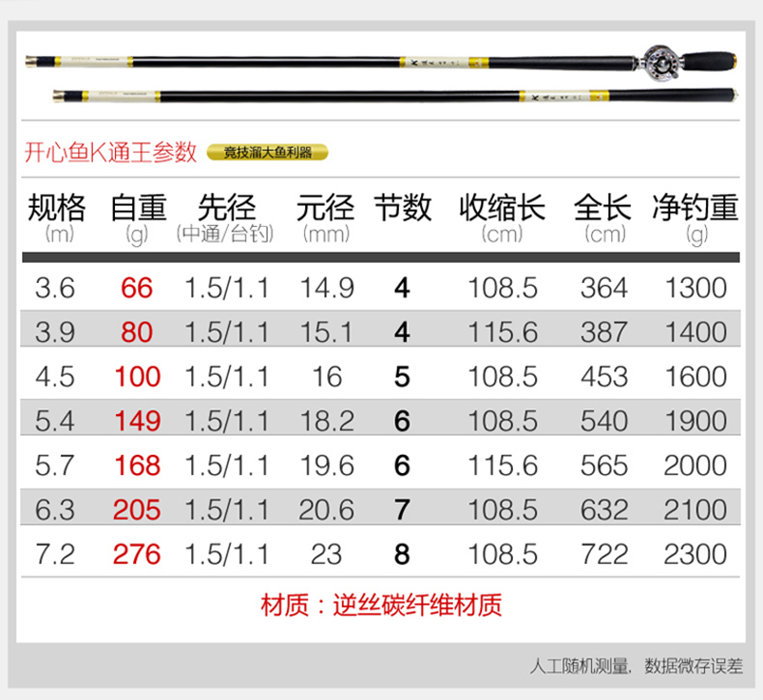
Task: Click the 3.6 specification cell
Action: (55, 288)
